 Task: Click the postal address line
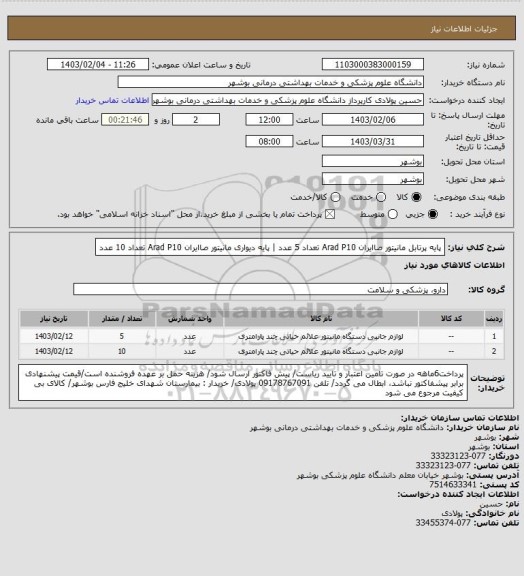(x=408, y=475)
